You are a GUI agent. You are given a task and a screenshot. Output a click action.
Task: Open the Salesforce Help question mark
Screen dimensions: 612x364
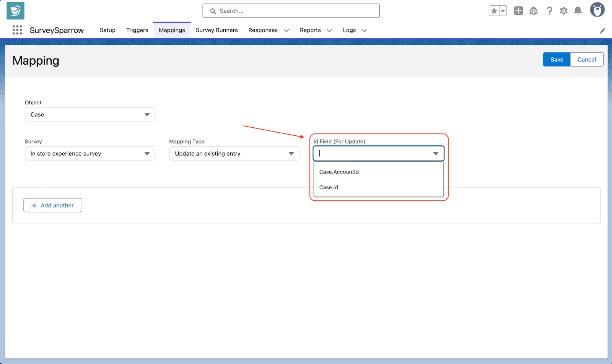tap(549, 11)
